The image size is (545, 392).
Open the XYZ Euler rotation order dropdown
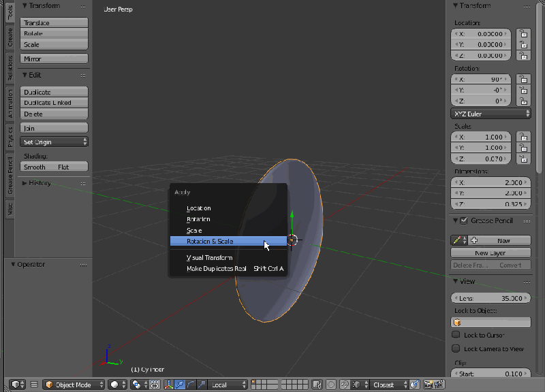(x=490, y=113)
